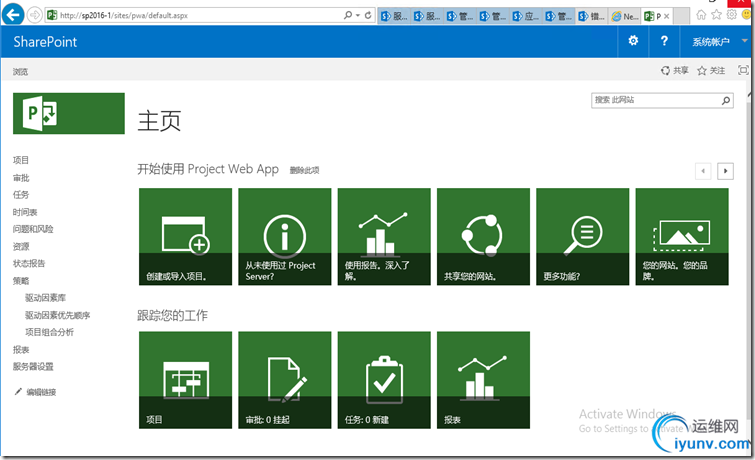Open the 共享您的网站 tile
755x460 pixels.
coord(483,237)
